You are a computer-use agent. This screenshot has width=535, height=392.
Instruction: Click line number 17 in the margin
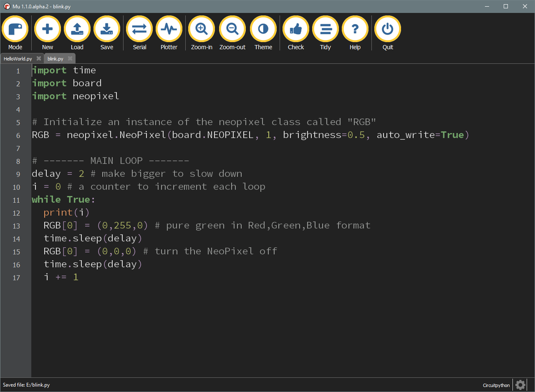16,278
